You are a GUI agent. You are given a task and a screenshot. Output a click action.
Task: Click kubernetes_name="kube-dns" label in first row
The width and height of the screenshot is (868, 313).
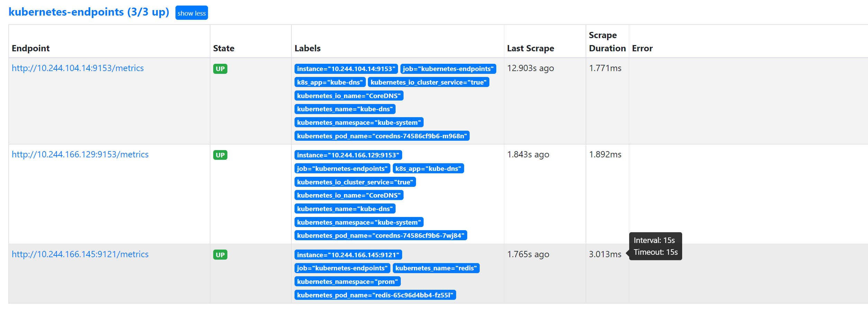345,109
